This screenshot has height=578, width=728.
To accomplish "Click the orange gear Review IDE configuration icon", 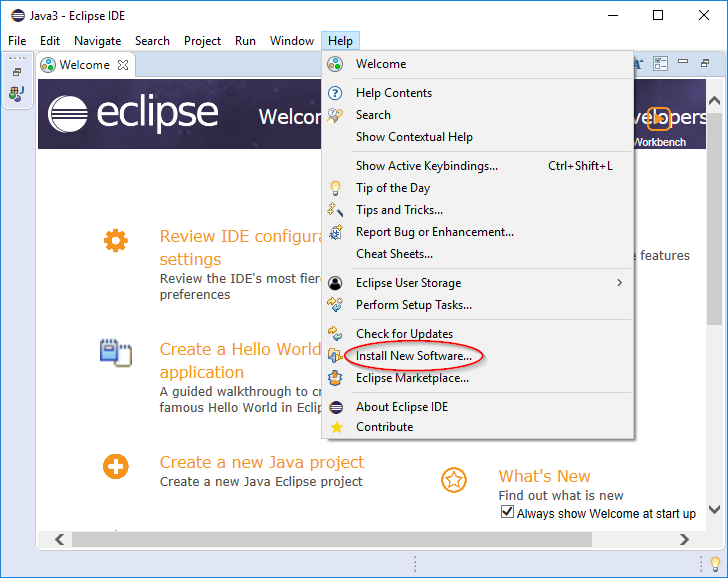I will click(116, 240).
